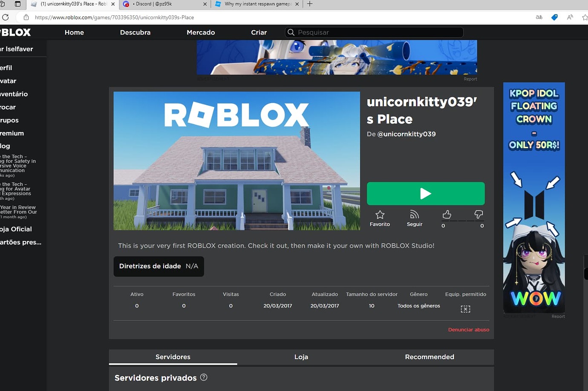Open tab actions menu icon
The image size is (588, 391).
pos(17,4)
